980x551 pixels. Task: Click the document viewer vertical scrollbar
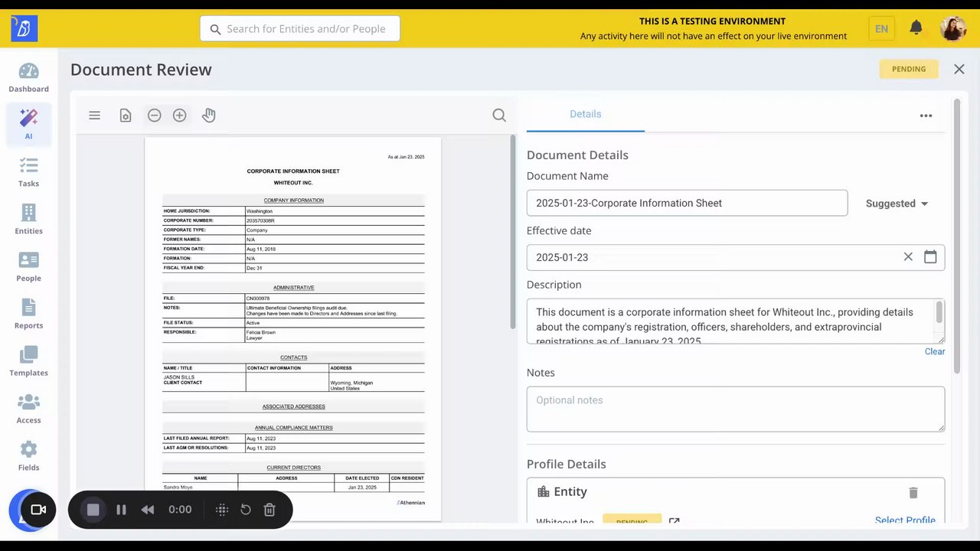513,233
